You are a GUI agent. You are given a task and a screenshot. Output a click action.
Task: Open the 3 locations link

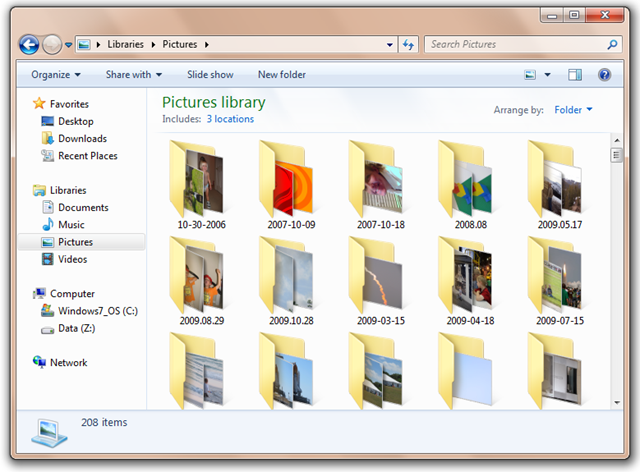coord(230,119)
